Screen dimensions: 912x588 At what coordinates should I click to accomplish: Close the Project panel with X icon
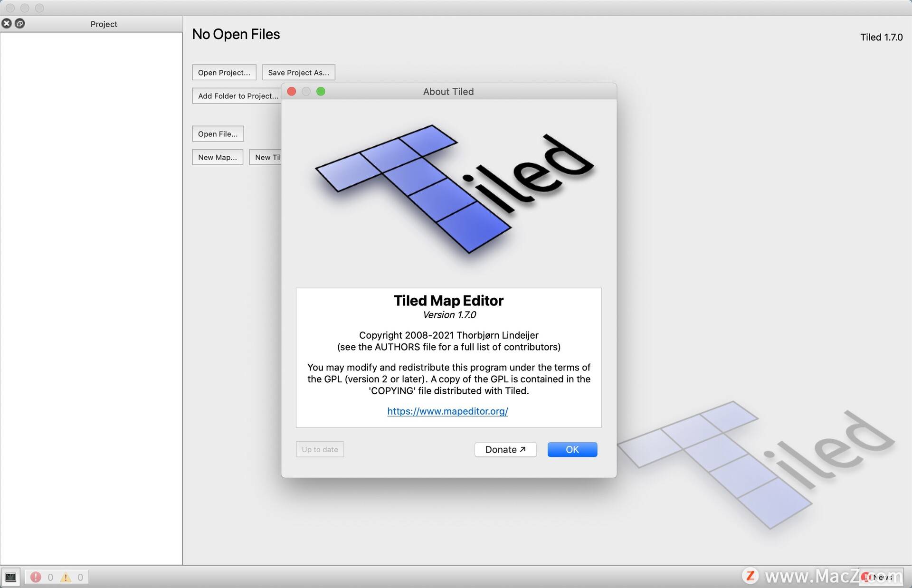pyautogui.click(x=7, y=23)
